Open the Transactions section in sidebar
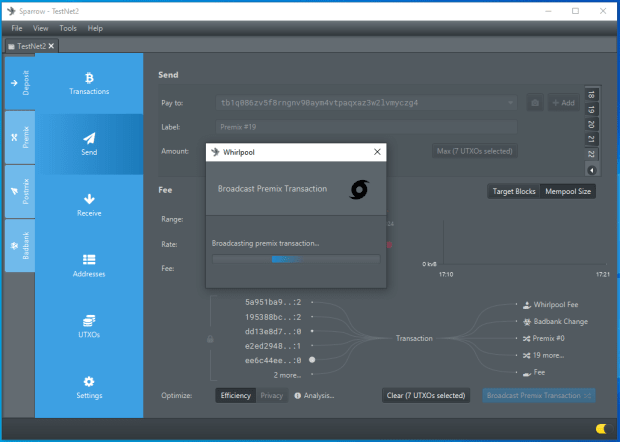The width and height of the screenshot is (620, 442). point(89,84)
